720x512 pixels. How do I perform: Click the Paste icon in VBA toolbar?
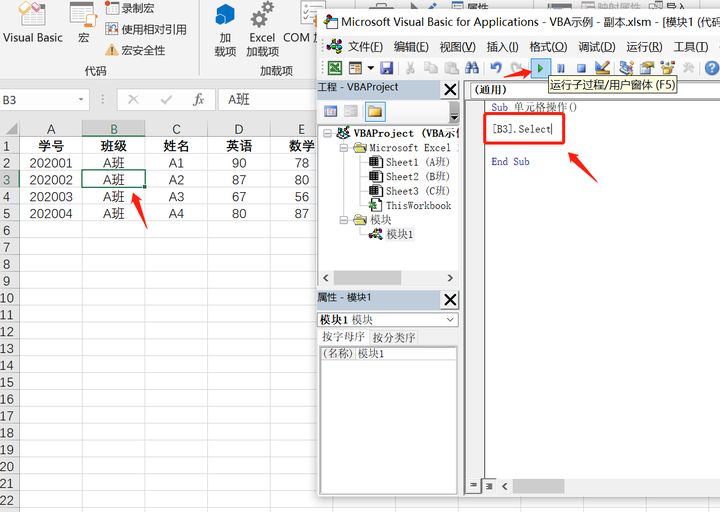click(451, 68)
